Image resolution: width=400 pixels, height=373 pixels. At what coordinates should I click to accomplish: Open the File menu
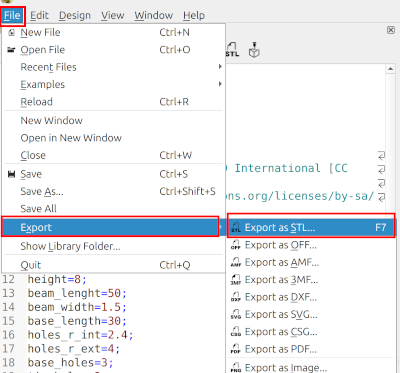[12, 16]
